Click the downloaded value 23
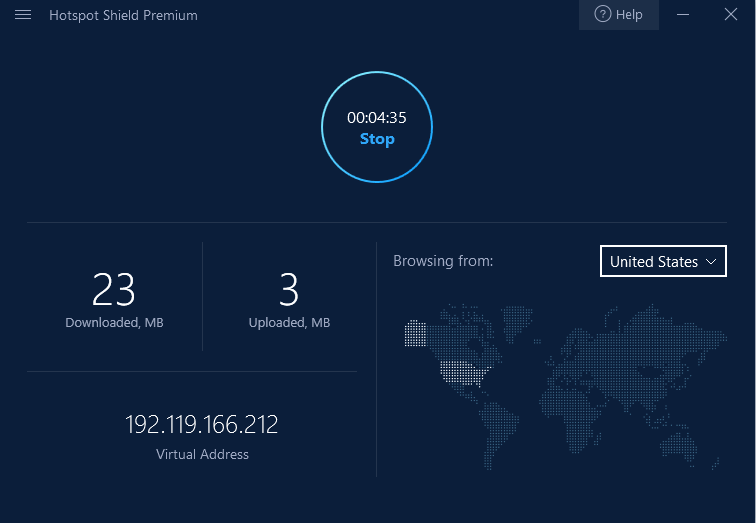The image size is (756, 523). tap(113, 289)
